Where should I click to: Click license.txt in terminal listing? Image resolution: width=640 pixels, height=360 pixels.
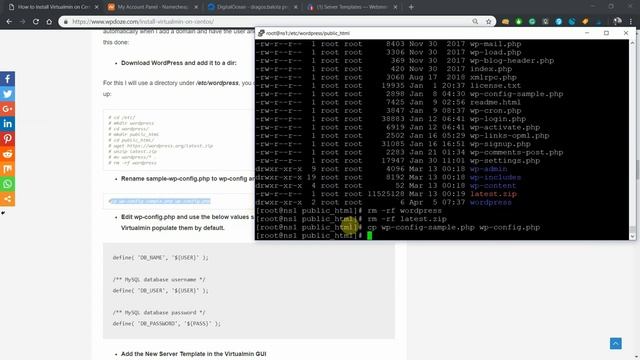pos(496,86)
